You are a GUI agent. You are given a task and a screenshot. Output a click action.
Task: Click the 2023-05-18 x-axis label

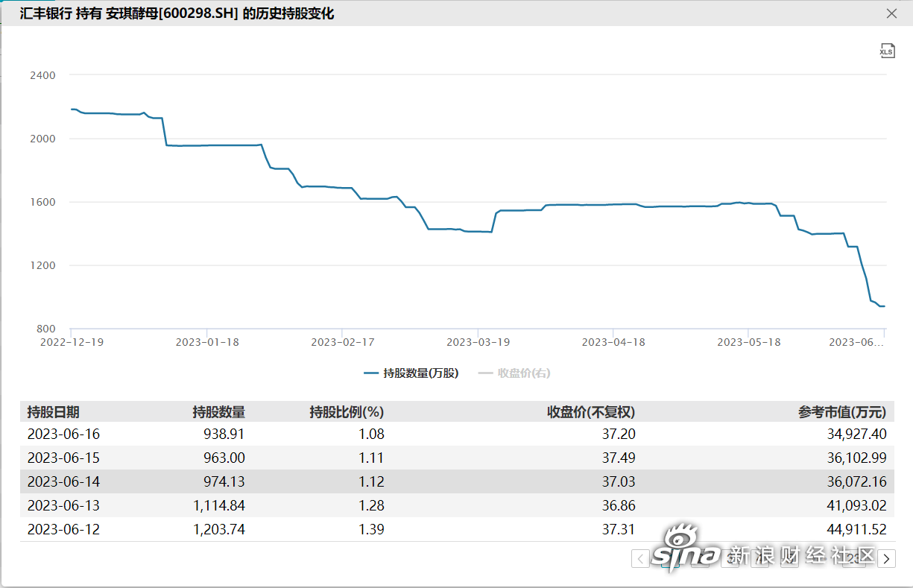pyautogui.click(x=749, y=342)
